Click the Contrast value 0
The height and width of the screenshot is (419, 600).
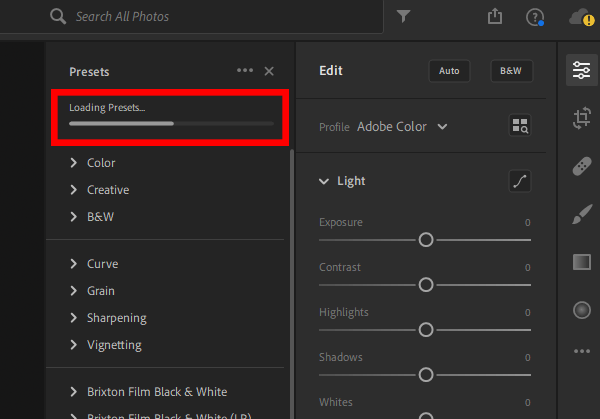tap(528, 267)
